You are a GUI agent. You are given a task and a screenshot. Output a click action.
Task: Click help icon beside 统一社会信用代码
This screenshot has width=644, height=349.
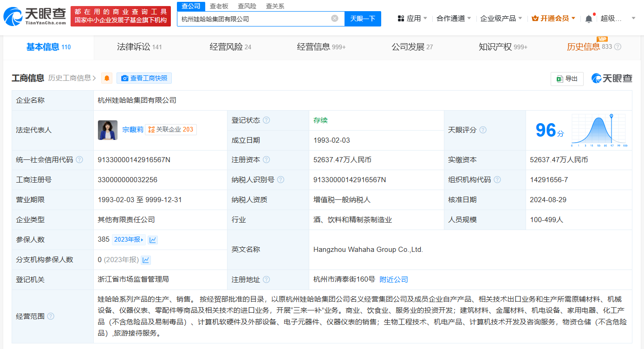click(x=79, y=160)
